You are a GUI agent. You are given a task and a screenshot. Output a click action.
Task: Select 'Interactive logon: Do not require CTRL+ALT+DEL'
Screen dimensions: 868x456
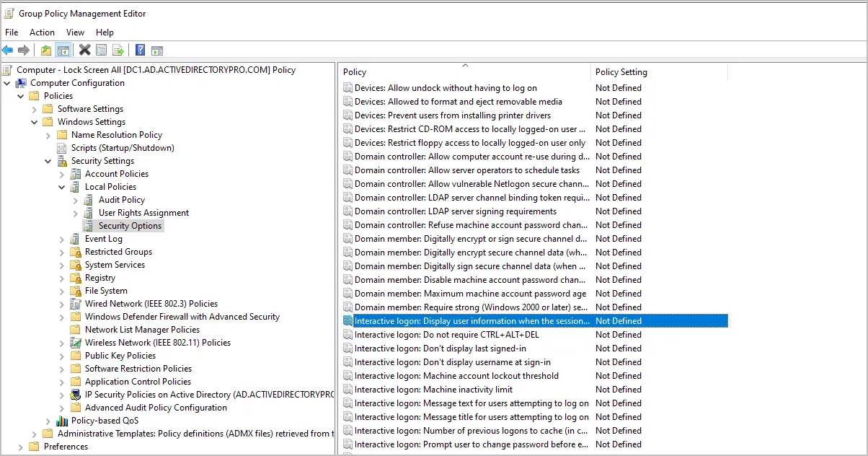point(446,335)
